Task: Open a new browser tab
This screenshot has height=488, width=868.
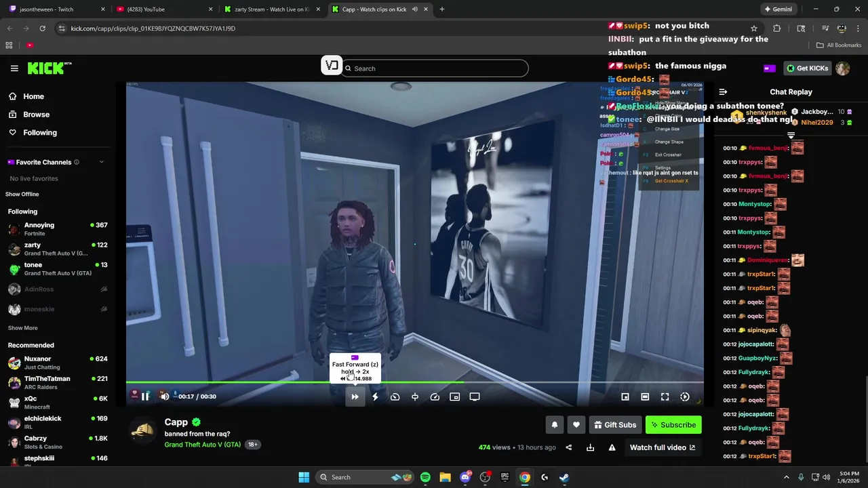Action: coord(442,9)
